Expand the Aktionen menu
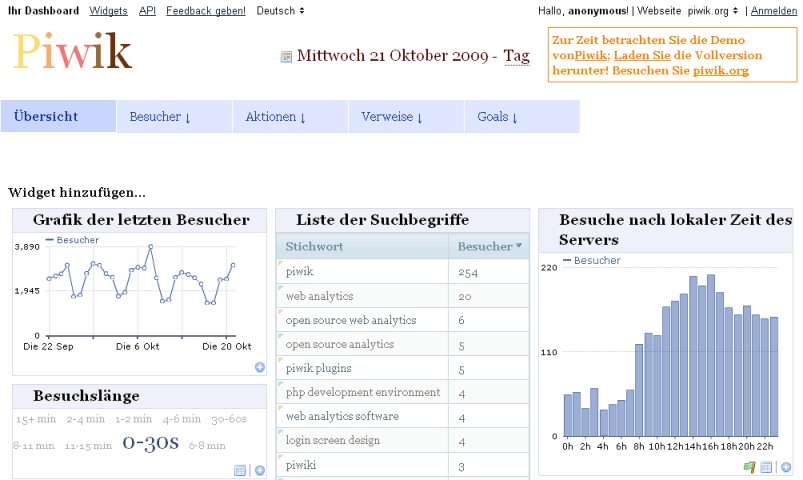Viewport: 803px width, 480px height. coord(290,117)
